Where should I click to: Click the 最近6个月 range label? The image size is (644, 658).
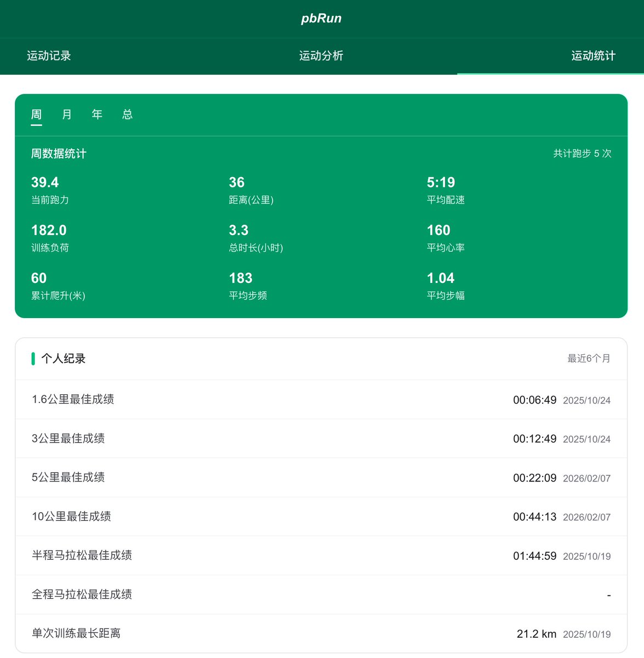click(589, 359)
